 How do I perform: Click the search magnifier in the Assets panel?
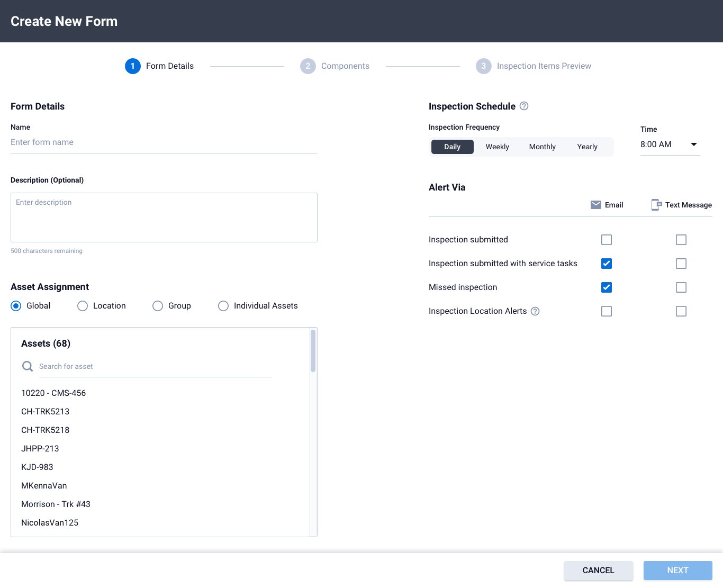pyautogui.click(x=27, y=366)
